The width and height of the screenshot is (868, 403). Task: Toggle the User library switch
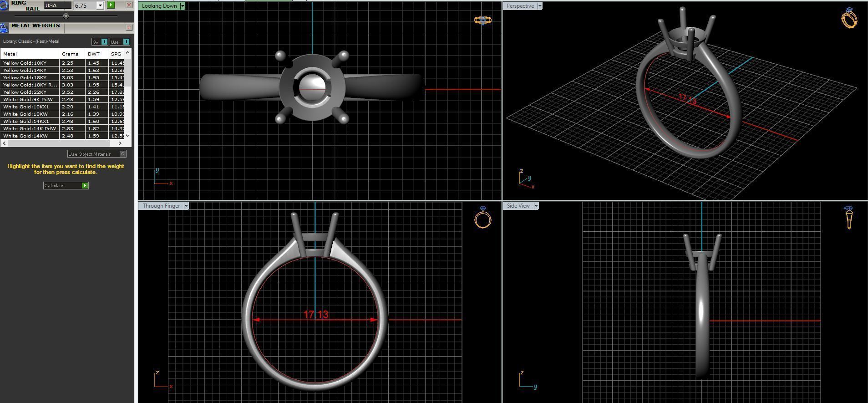tap(120, 42)
